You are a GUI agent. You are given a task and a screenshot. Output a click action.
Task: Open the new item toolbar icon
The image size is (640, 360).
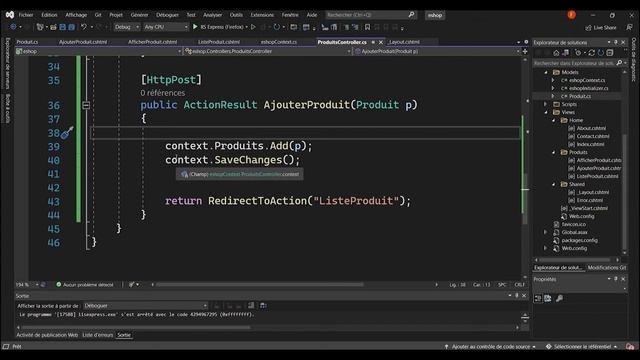pyautogui.click(x=40, y=27)
